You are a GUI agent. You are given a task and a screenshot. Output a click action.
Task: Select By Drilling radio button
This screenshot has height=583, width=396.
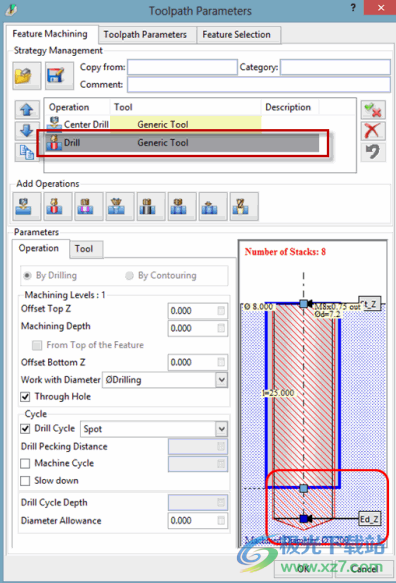(x=27, y=276)
